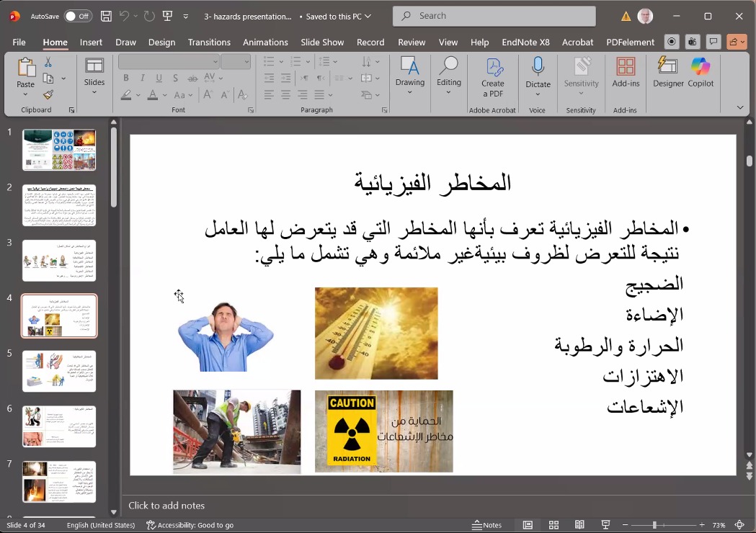This screenshot has height=533, width=756.
Task: Start Reading View from status bar
Action: (x=579, y=525)
